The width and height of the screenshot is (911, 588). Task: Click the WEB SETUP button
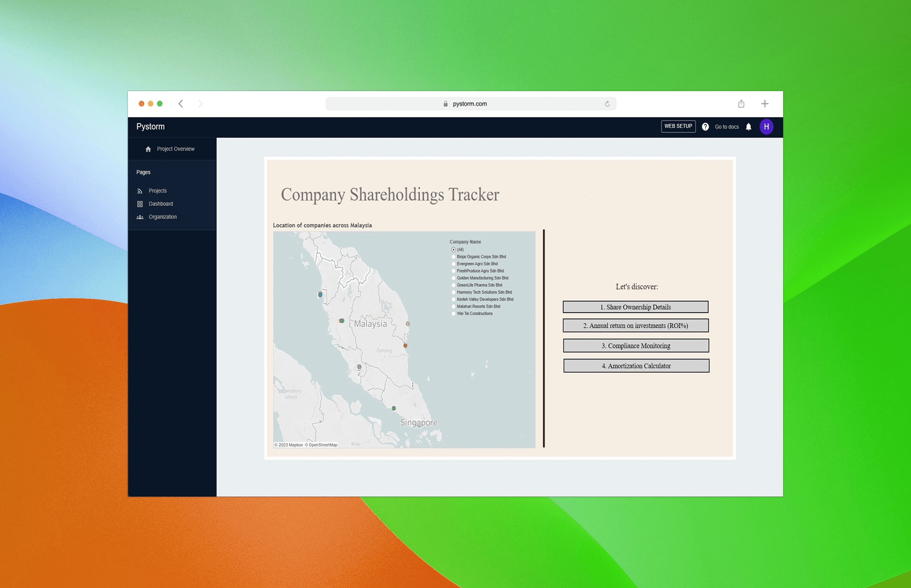tap(678, 126)
